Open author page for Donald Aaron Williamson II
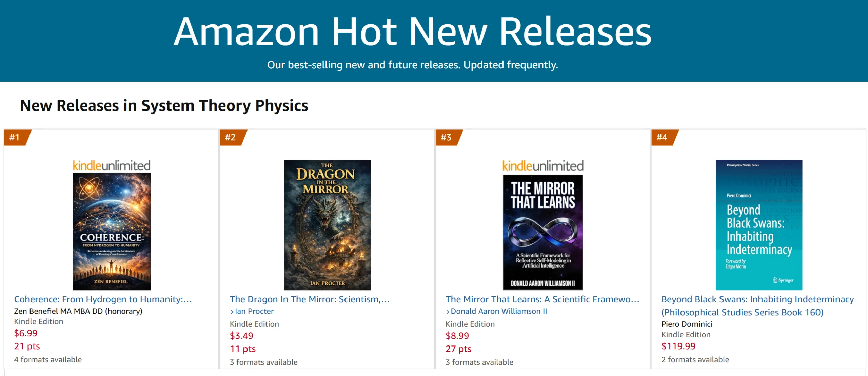The width and height of the screenshot is (868, 376). click(498, 311)
